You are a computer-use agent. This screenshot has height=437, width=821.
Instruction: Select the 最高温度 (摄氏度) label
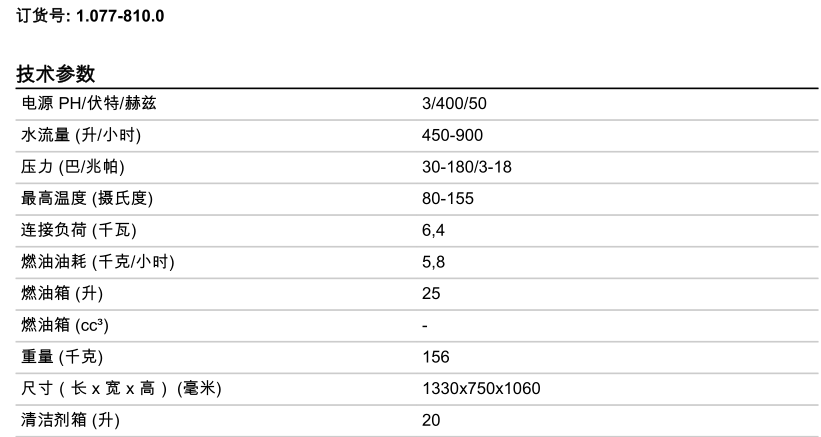(87, 199)
